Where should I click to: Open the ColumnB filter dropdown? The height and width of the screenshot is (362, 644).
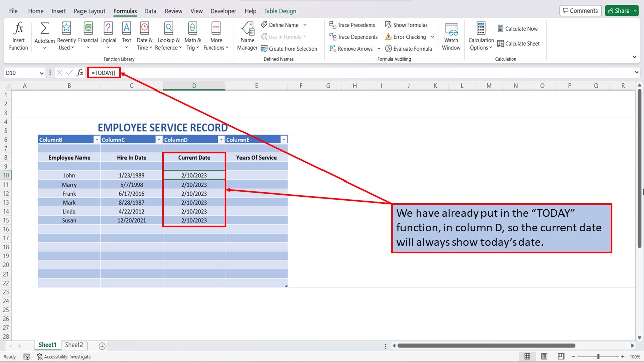pyautogui.click(x=97, y=139)
